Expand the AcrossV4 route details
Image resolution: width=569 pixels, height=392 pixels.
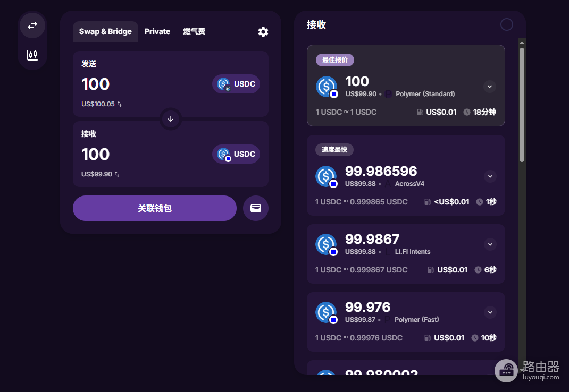490,176
